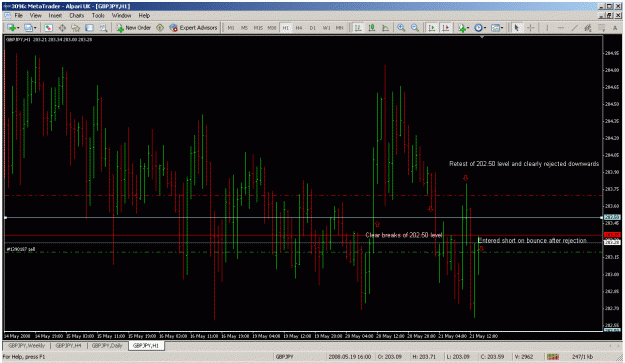Toggle Chart Shift
The width and height of the screenshot is (625, 363).
445,27
